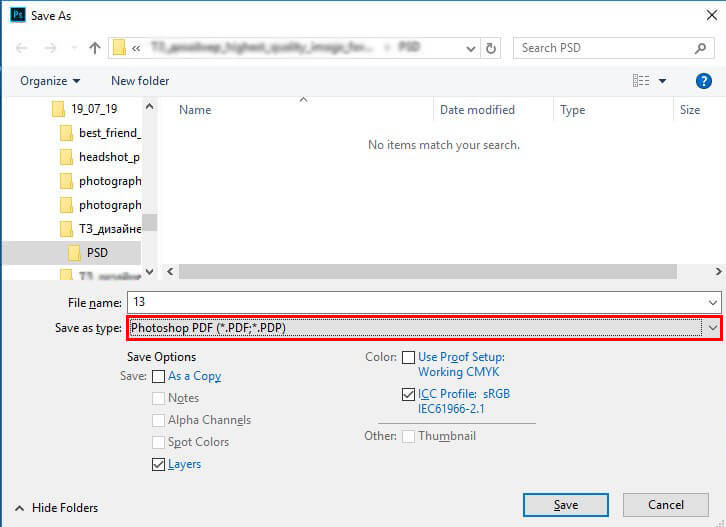
Task: Expand the File name dropdown
Action: coord(713,303)
